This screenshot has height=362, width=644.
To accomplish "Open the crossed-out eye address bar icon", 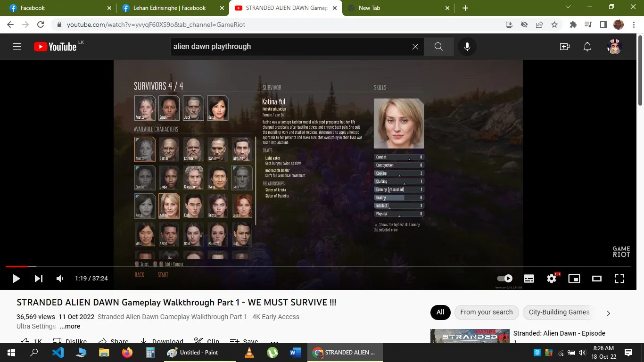I will (524, 25).
